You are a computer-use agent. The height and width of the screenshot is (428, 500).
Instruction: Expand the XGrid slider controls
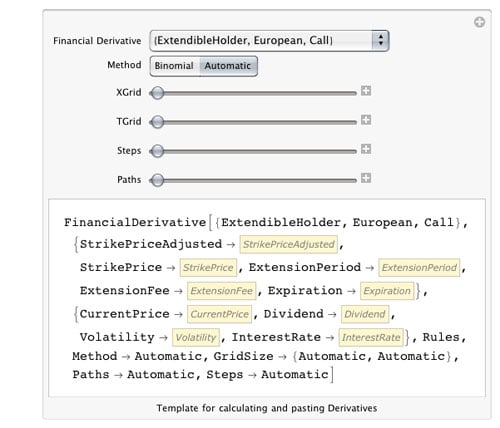(366, 91)
